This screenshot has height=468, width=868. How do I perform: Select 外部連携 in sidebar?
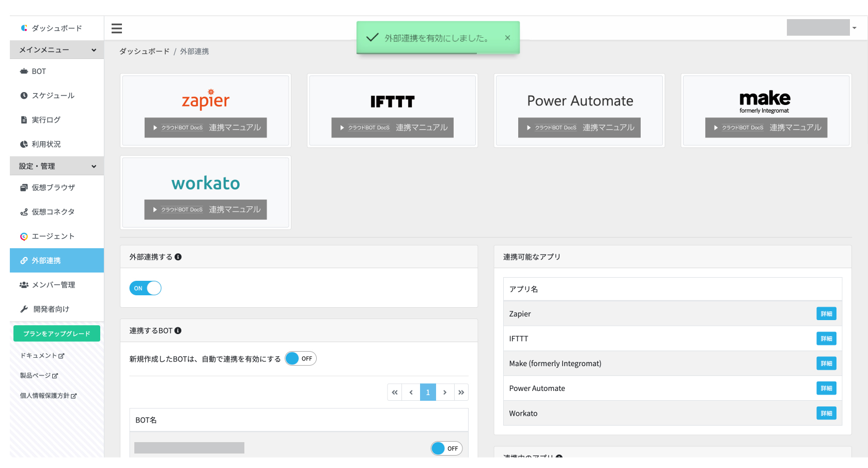tap(57, 261)
